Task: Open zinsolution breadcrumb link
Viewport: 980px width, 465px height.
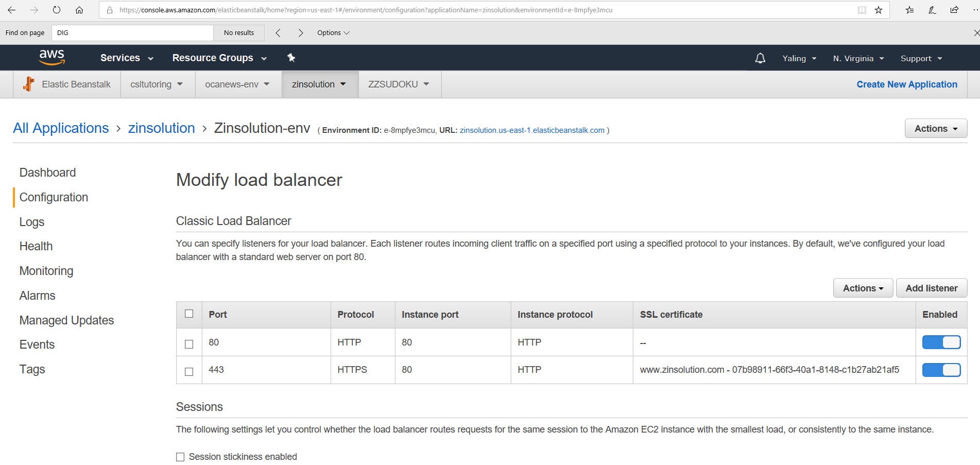Action: point(161,128)
